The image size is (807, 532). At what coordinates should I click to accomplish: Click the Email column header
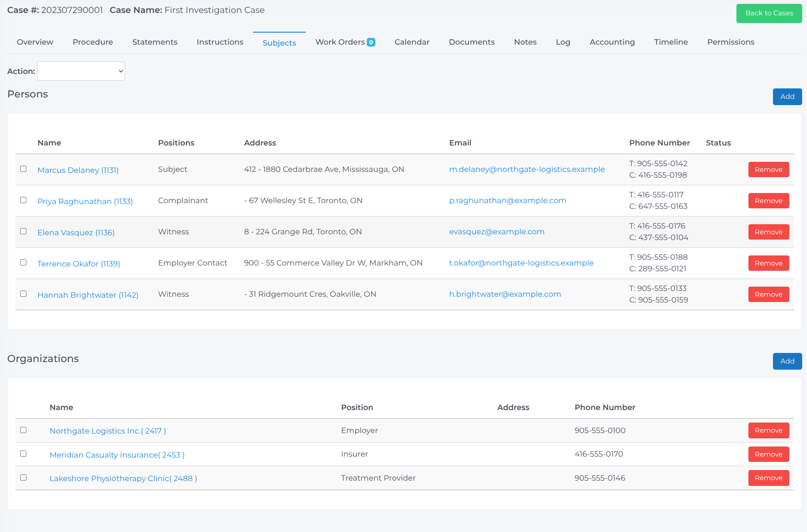pyautogui.click(x=460, y=143)
